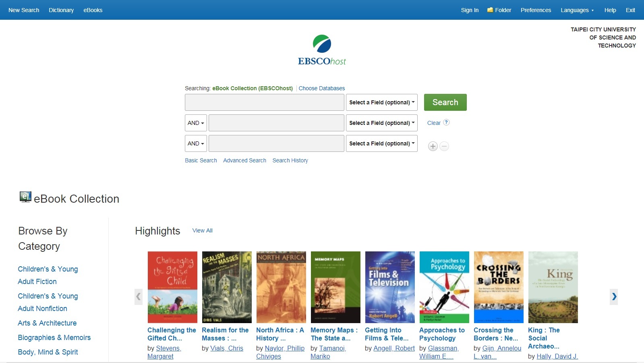
Task: Open the Help page
Action: 610,10
